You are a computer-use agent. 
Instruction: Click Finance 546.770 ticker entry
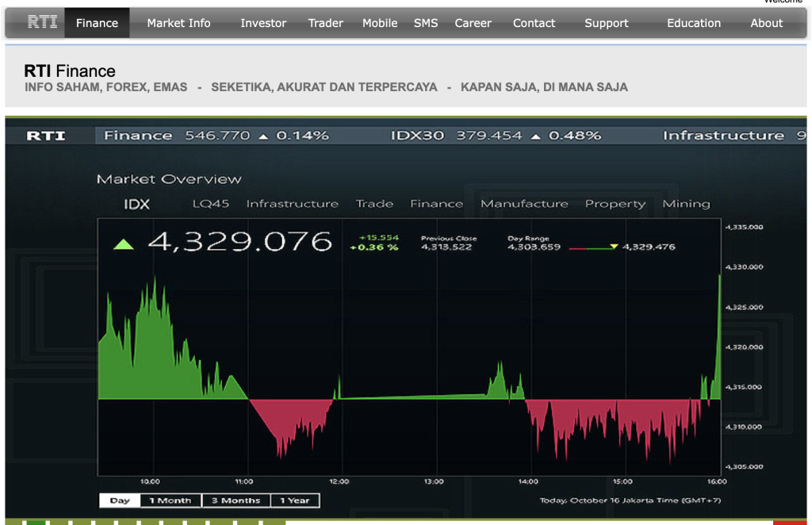[x=216, y=136]
